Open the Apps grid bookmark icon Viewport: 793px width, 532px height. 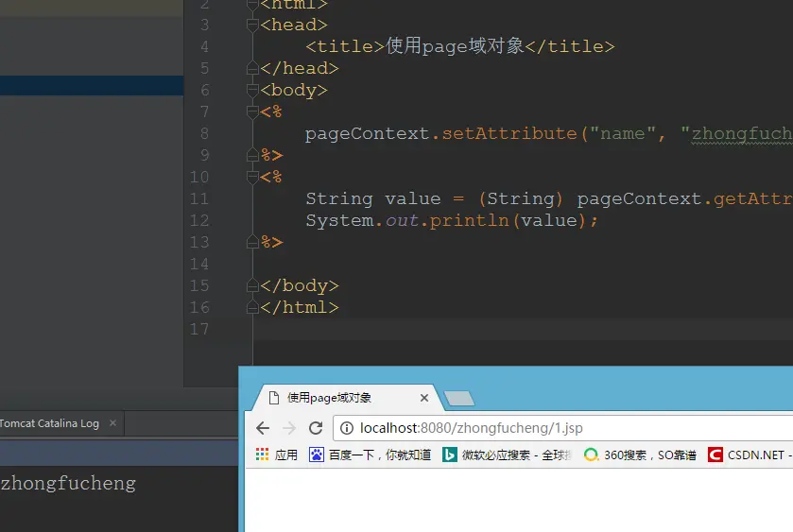click(262, 455)
